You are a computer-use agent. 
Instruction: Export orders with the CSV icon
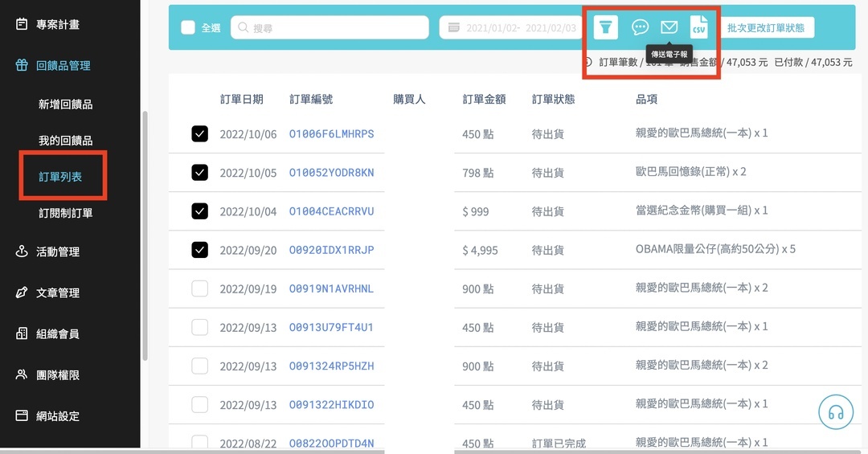point(699,27)
